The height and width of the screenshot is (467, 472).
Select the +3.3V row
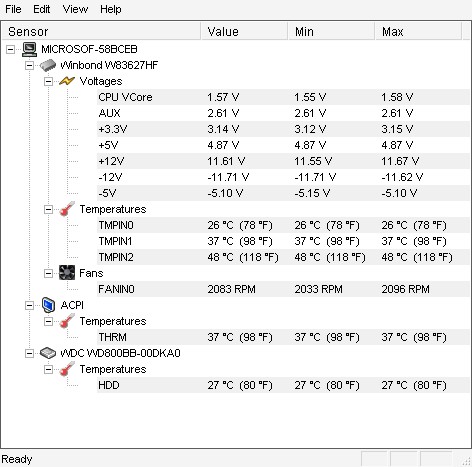coord(283,129)
